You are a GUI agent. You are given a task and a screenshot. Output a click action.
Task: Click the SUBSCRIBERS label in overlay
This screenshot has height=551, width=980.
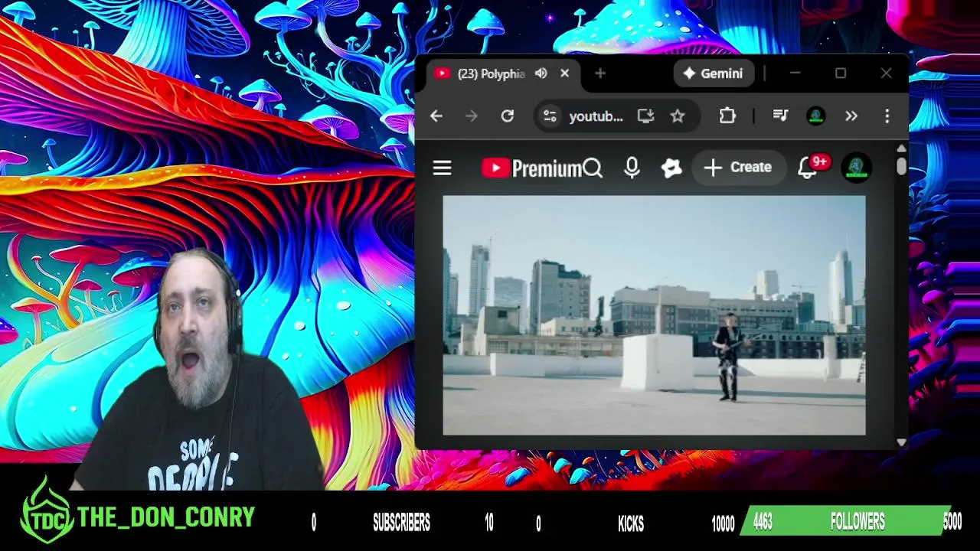click(x=401, y=523)
